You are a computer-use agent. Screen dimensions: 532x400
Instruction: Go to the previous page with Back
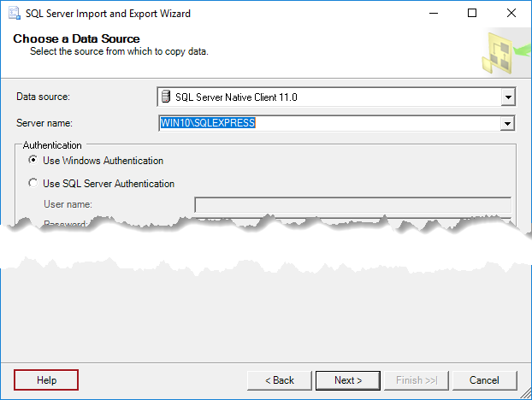(x=279, y=380)
